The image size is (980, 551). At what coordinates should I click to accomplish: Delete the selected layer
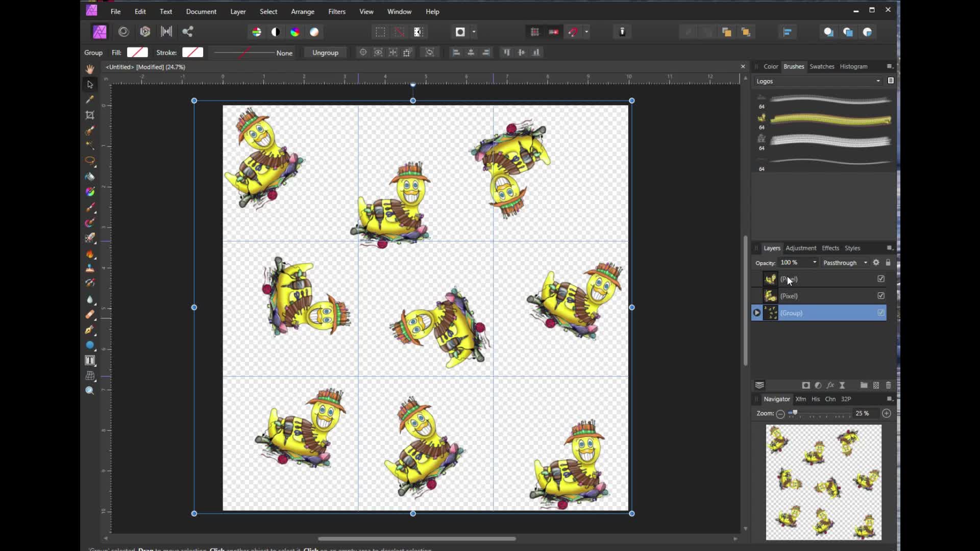[889, 385]
